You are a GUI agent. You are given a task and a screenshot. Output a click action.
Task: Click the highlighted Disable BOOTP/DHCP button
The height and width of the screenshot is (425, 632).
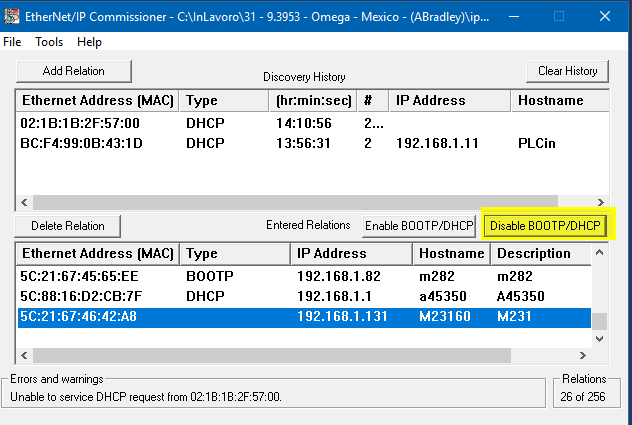(545, 226)
